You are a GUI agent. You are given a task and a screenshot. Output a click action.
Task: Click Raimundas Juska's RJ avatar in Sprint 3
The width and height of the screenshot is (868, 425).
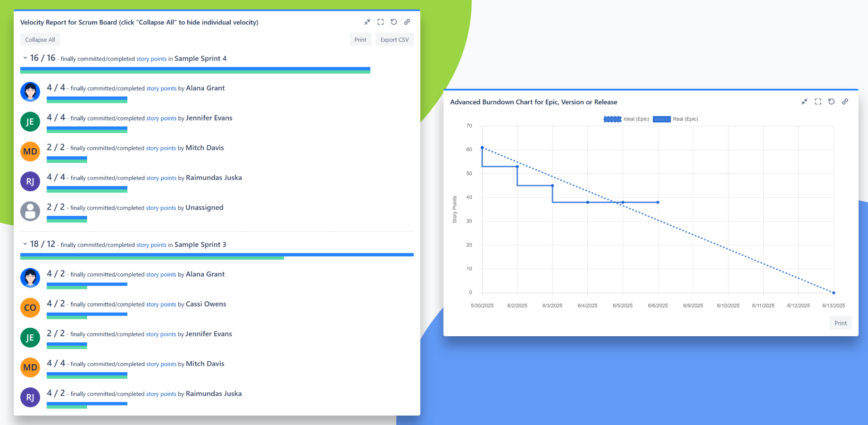click(x=30, y=397)
